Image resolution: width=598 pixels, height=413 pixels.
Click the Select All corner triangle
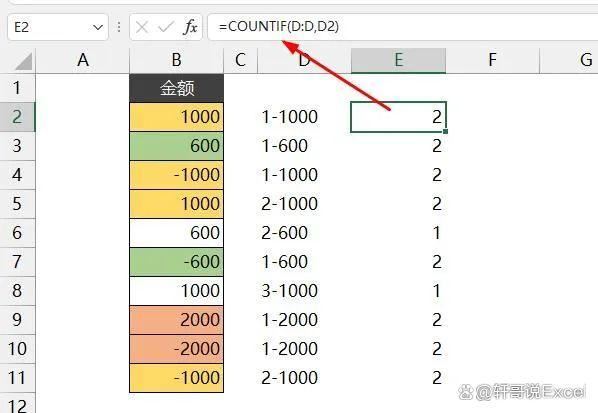pos(24,62)
